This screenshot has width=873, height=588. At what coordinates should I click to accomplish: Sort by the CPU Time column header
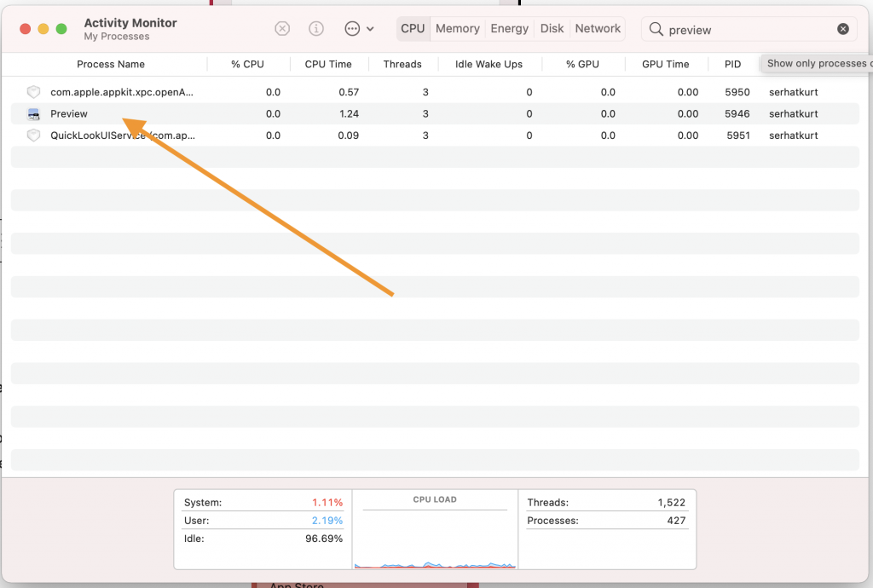(328, 64)
